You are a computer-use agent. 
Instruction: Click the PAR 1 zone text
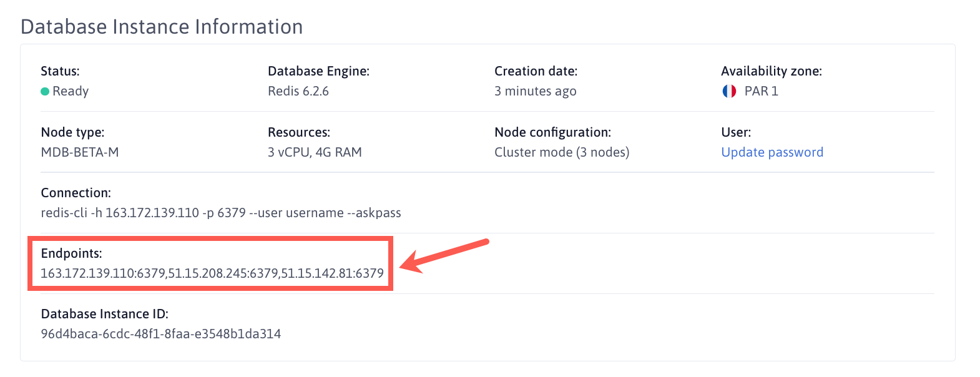click(762, 91)
